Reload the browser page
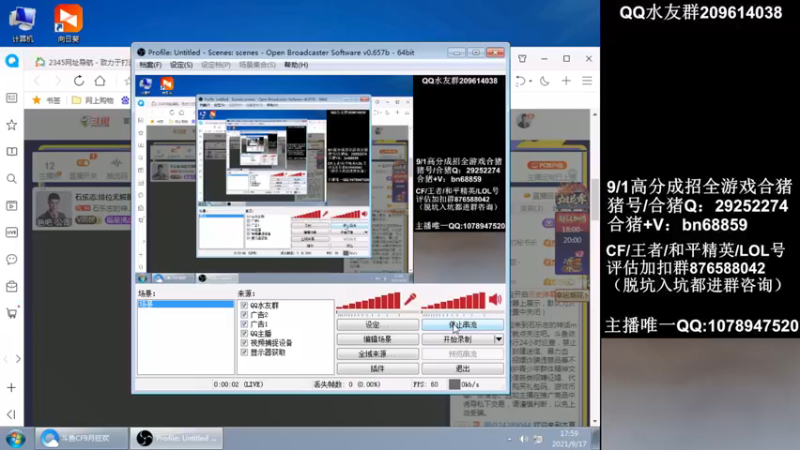 pos(79,81)
